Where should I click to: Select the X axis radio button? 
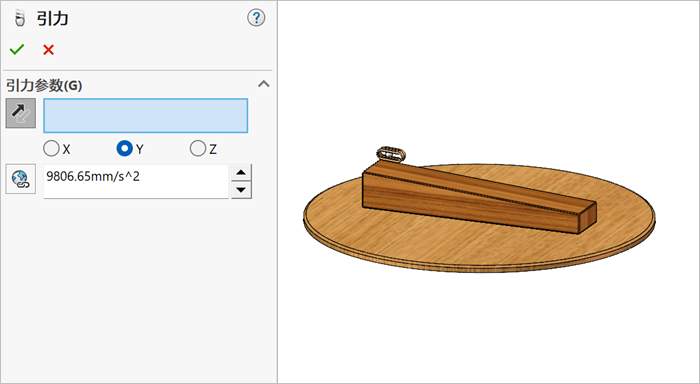click(51, 148)
